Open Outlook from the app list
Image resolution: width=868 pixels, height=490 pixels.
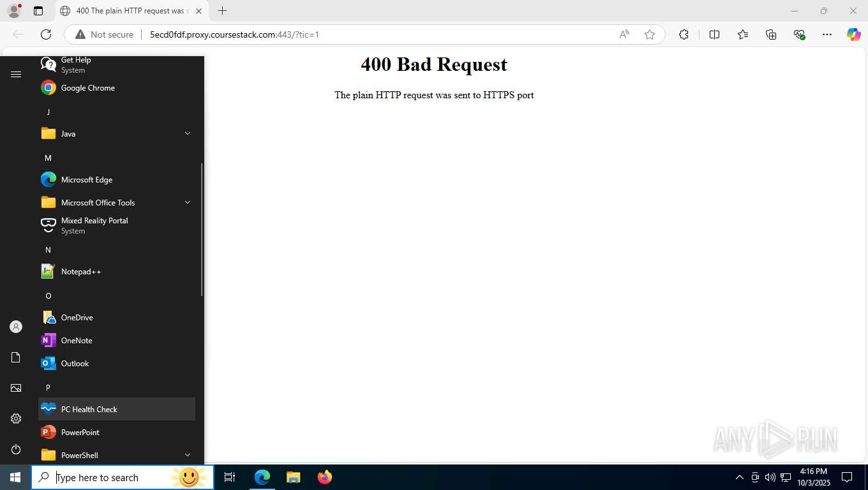117,364
